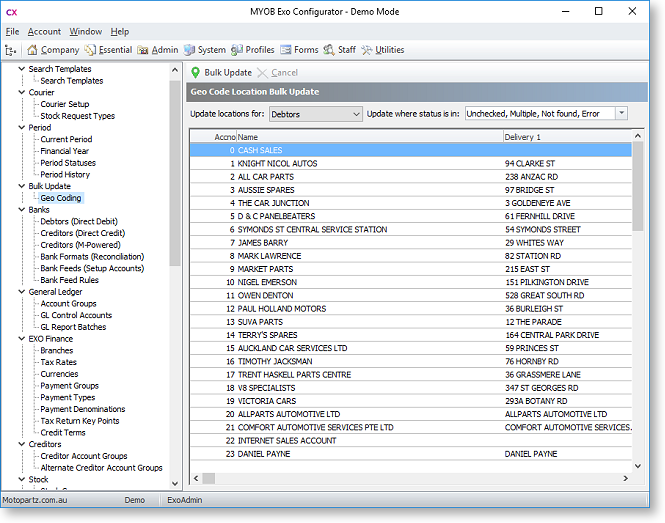Collapse the EXO Finance tree node
Viewport: 665px width, 523px height.
click(21, 339)
